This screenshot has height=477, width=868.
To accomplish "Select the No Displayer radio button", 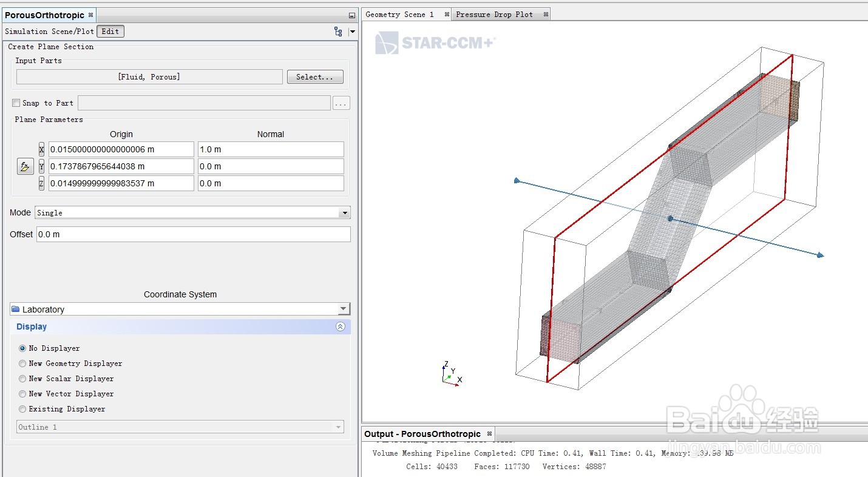I will pos(22,348).
